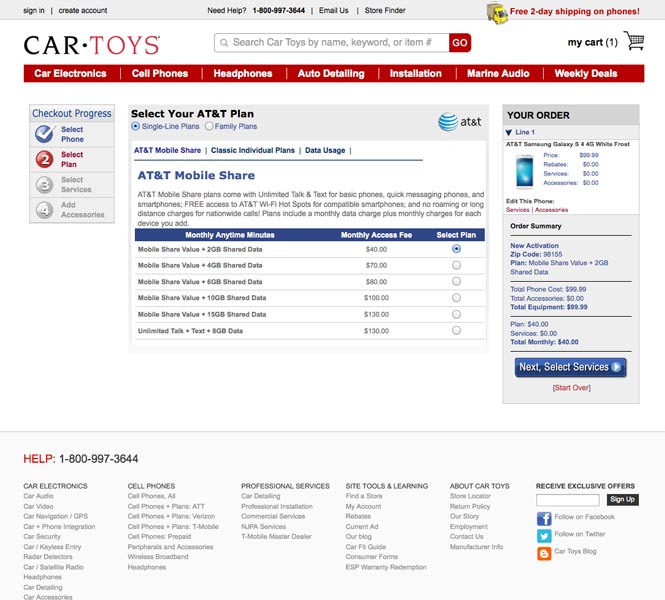Click Free 2-day shipping on phones banner
The image size is (665, 600).
click(x=575, y=11)
